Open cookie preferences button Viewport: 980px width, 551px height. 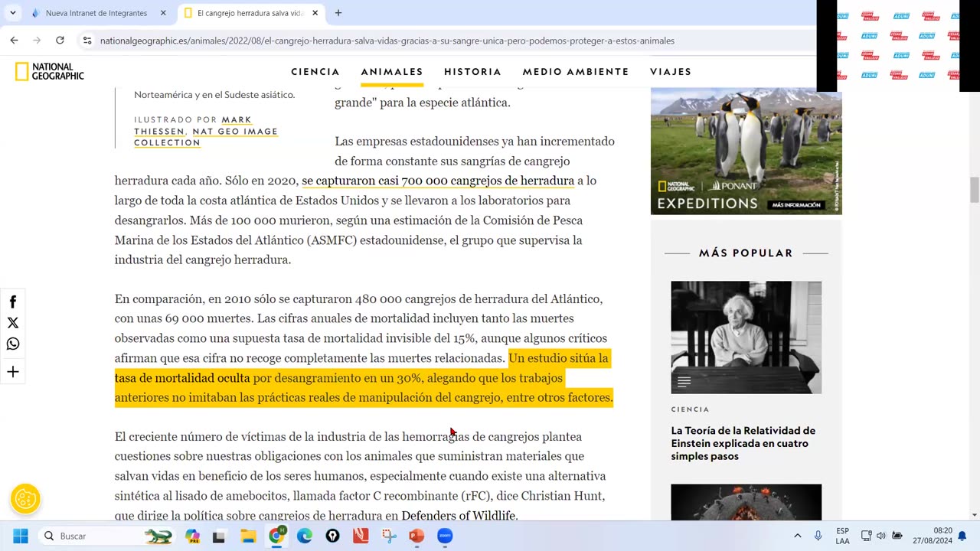[x=25, y=499]
